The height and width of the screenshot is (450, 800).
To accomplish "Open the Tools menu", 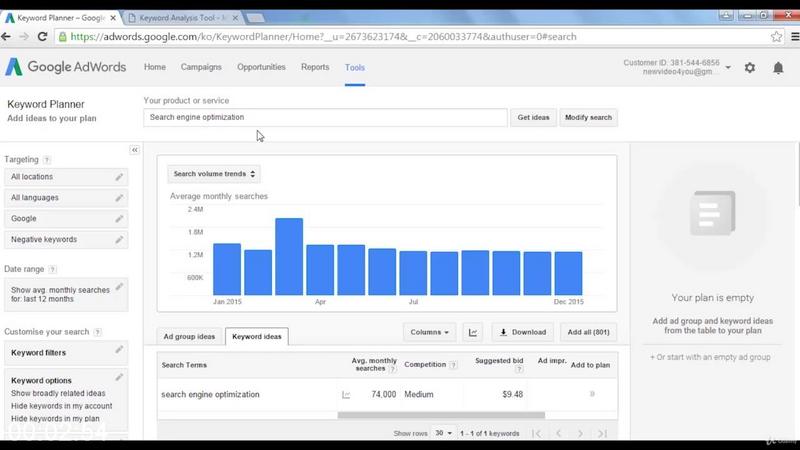I will (x=355, y=67).
